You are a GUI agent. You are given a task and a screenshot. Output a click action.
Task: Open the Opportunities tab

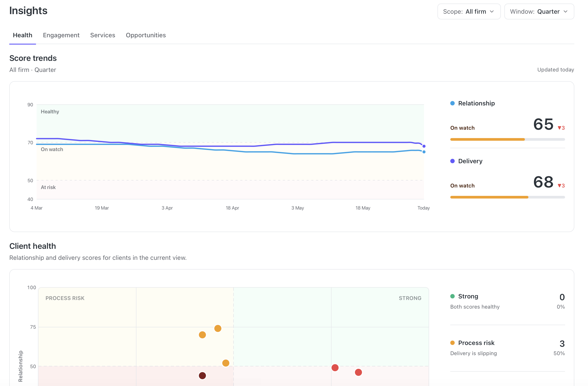click(146, 35)
